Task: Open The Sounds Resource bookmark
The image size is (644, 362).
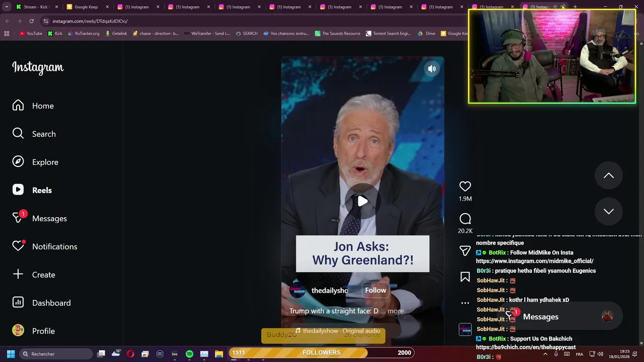Action: (x=338, y=33)
